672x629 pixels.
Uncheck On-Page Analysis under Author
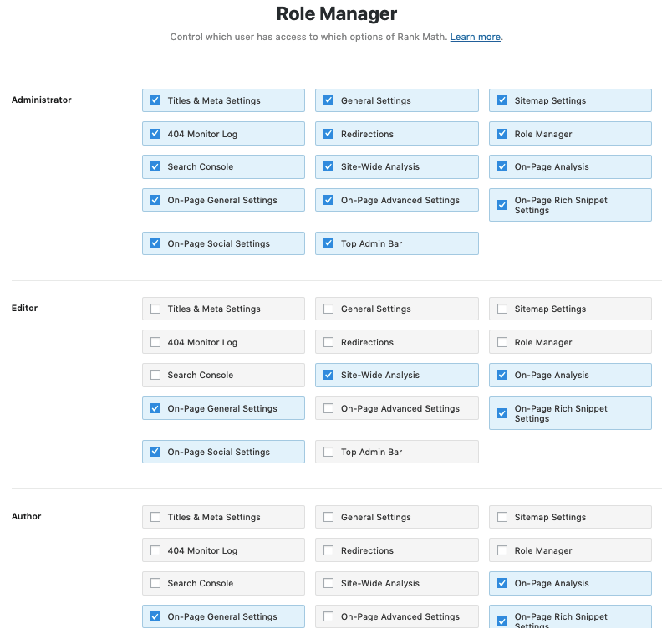tap(501, 583)
